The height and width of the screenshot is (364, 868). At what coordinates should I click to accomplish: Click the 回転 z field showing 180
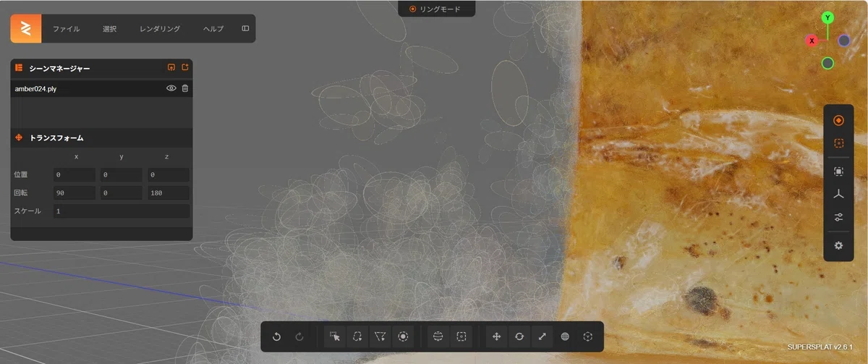point(168,192)
